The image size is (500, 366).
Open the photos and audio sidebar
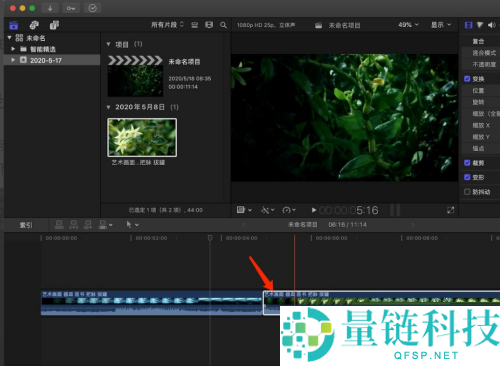click(x=34, y=25)
